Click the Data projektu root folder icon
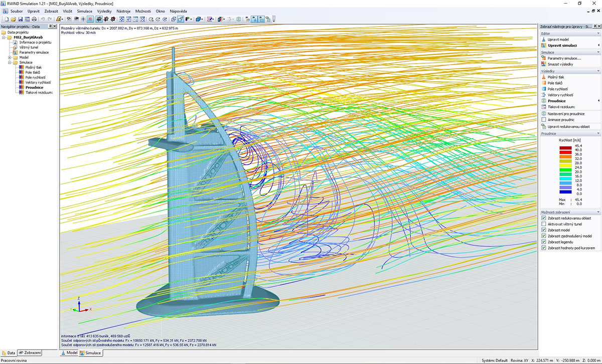This screenshot has width=602, height=364. click(x=4, y=32)
